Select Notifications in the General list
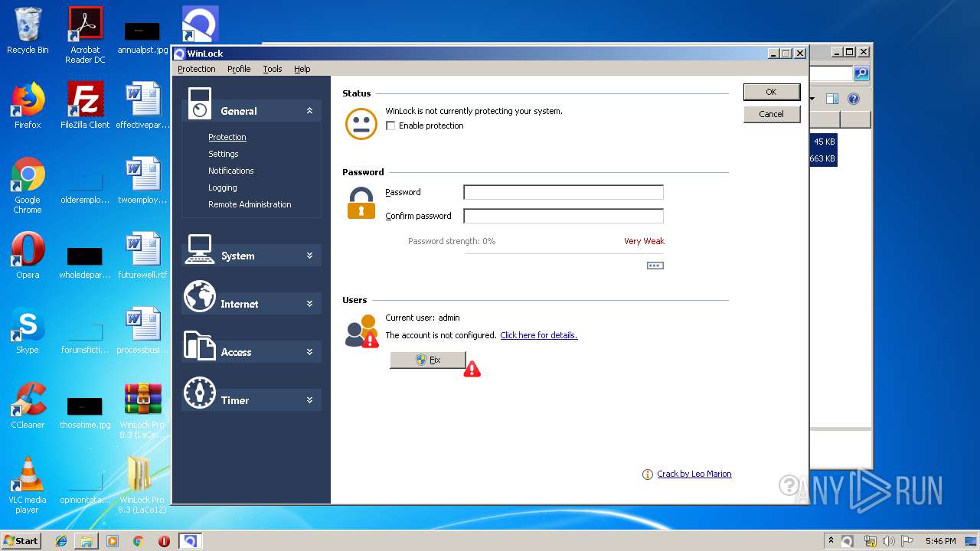This screenshot has width=980, height=551. coord(231,171)
